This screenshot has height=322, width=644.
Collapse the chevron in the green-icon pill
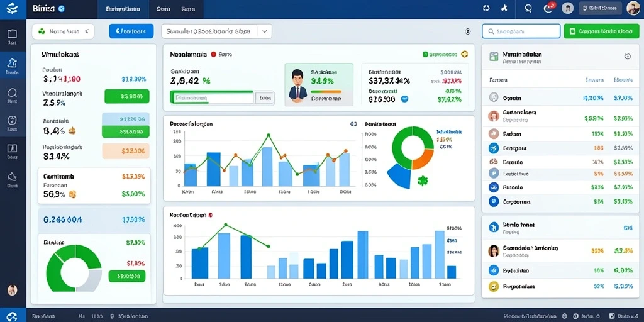point(87,31)
